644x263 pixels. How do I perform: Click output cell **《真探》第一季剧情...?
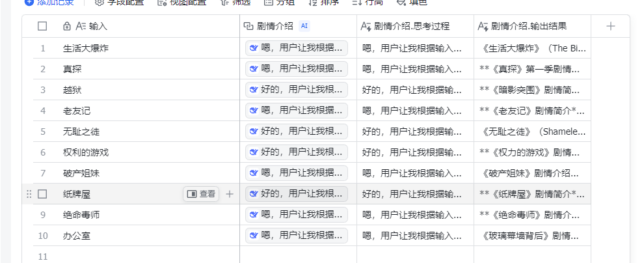532,68
